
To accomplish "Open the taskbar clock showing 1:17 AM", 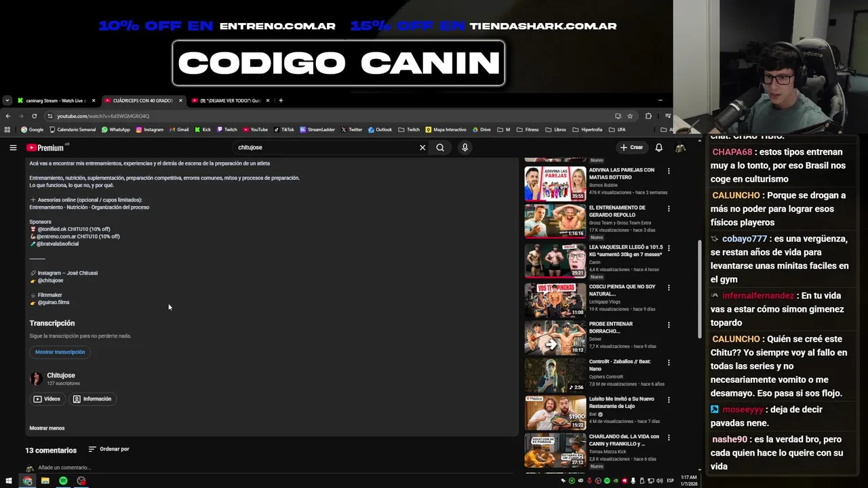I will point(689,481).
